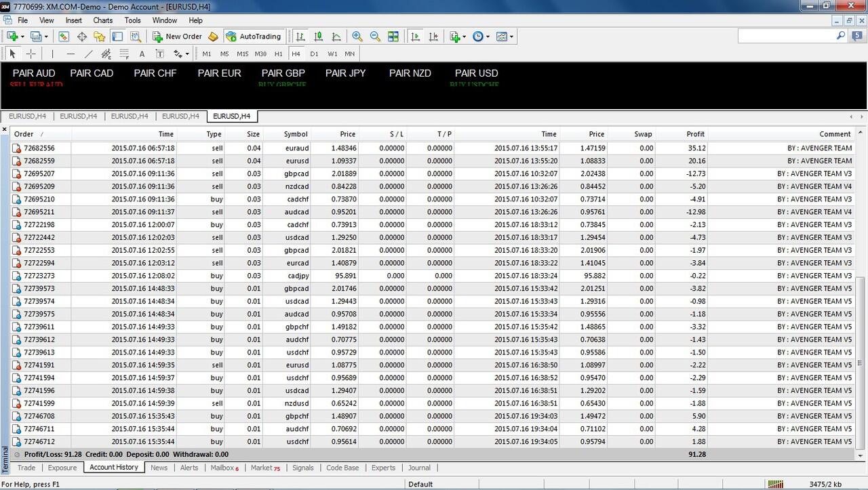Screen dimensions: 868x490
Task: Click the PAIR USD button
Action: [477, 73]
